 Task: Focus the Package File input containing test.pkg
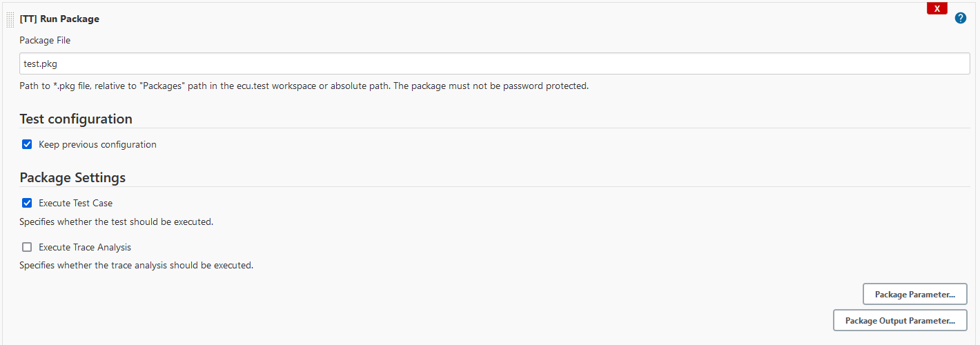tap(495, 64)
